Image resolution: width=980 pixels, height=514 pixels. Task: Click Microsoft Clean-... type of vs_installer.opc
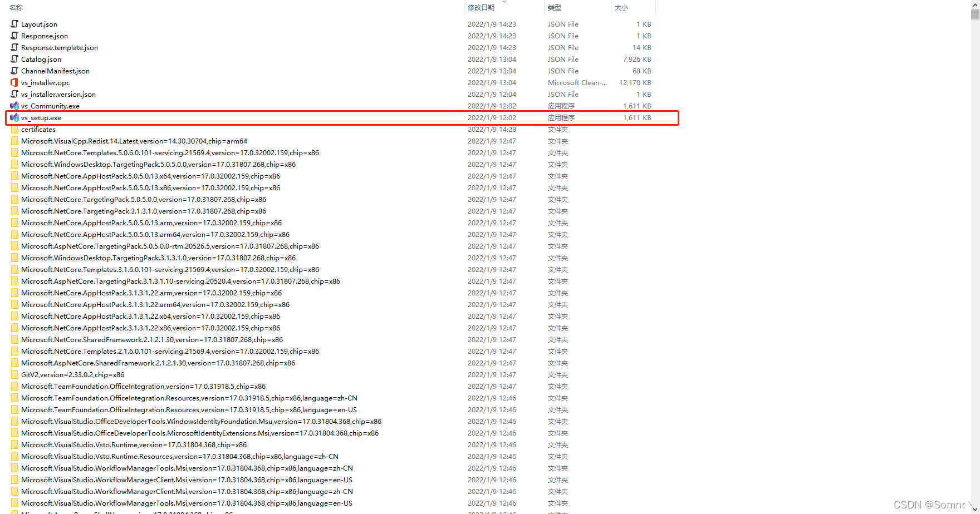(577, 82)
